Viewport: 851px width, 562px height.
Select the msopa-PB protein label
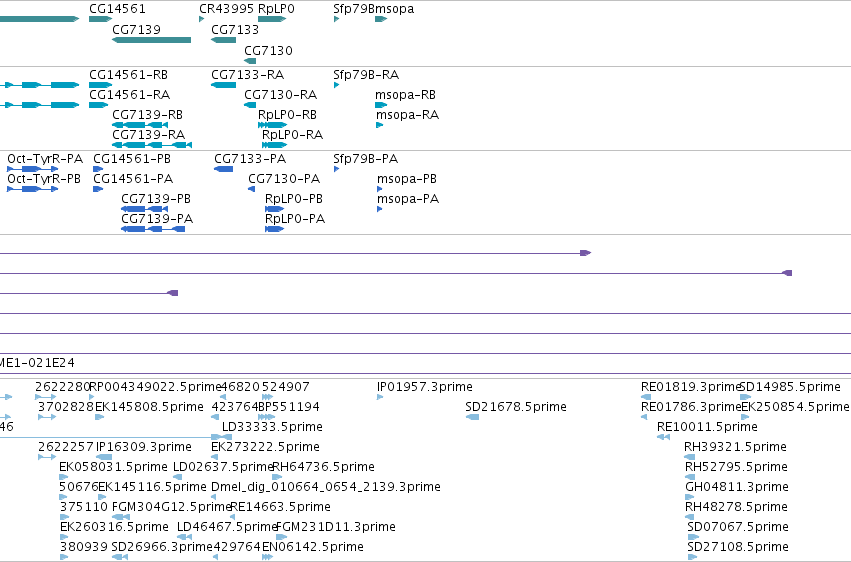(x=407, y=178)
